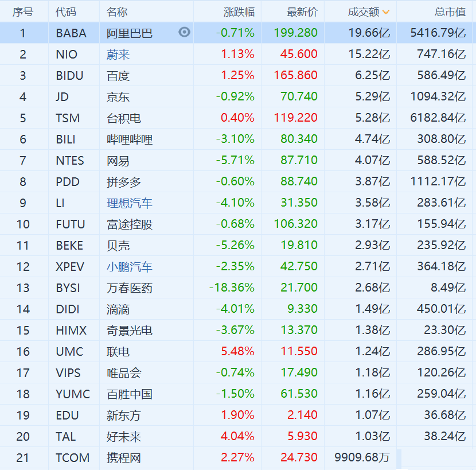The height and width of the screenshot is (470, 476).
Task: Click the eye watch icon beside 阿里巴巴
Action: pos(184,32)
